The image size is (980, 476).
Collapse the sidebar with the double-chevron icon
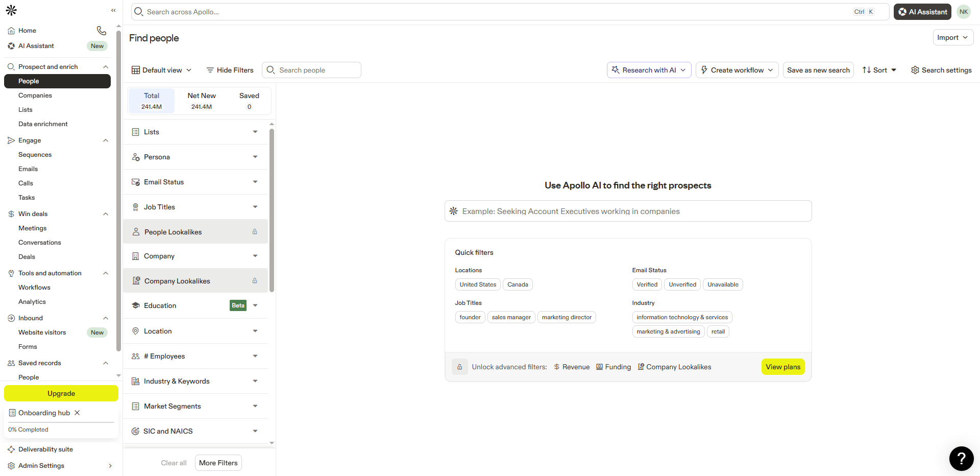(x=113, y=10)
